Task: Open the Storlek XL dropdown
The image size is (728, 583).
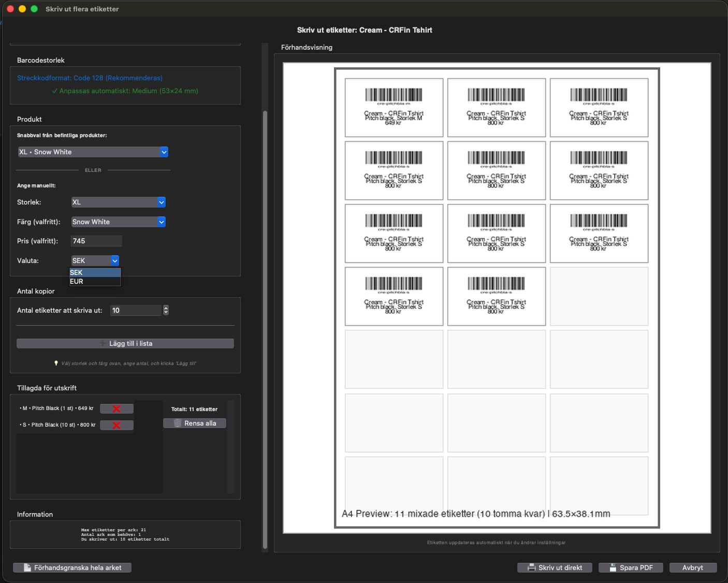Action: (x=119, y=202)
